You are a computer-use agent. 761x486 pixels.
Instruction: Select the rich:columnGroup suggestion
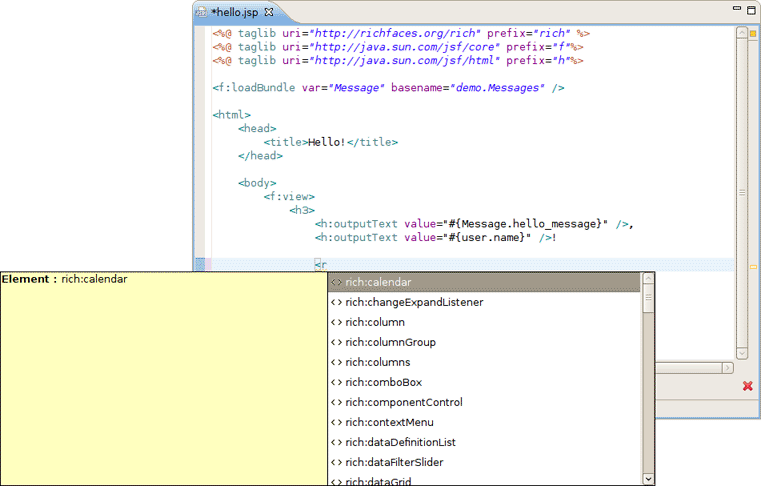(x=390, y=342)
